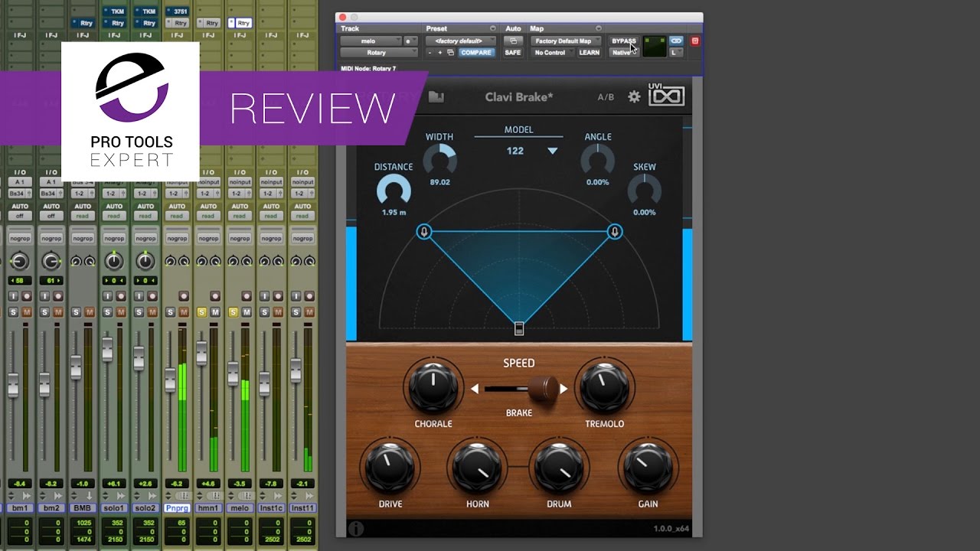Image resolution: width=980 pixels, height=551 pixels.
Task: Select next preset with the plus button
Action: click(x=440, y=53)
